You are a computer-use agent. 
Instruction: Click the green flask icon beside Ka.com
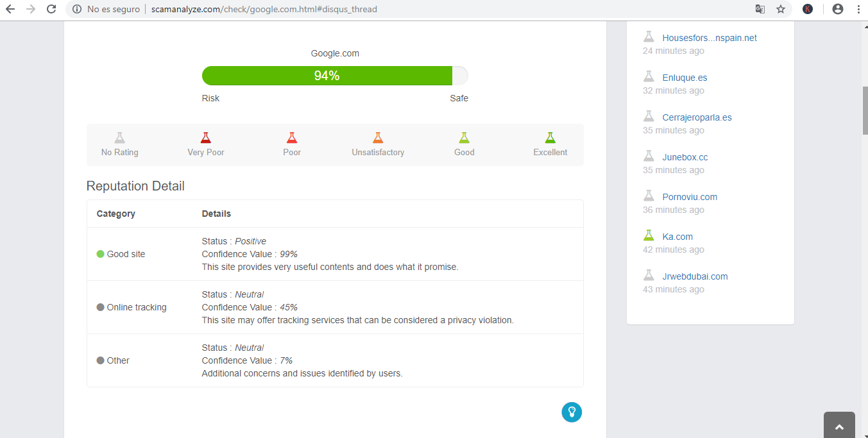tap(649, 236)
